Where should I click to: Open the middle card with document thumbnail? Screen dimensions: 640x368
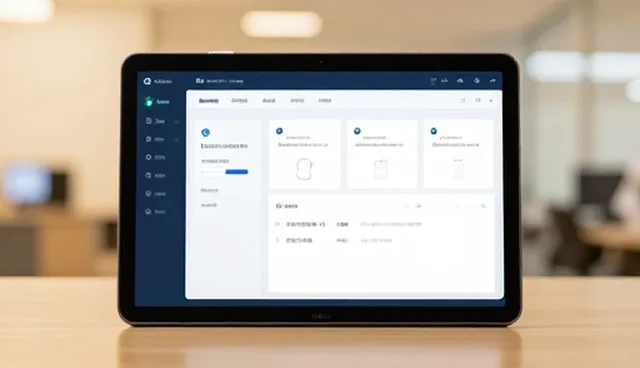[x=382, y=154]
